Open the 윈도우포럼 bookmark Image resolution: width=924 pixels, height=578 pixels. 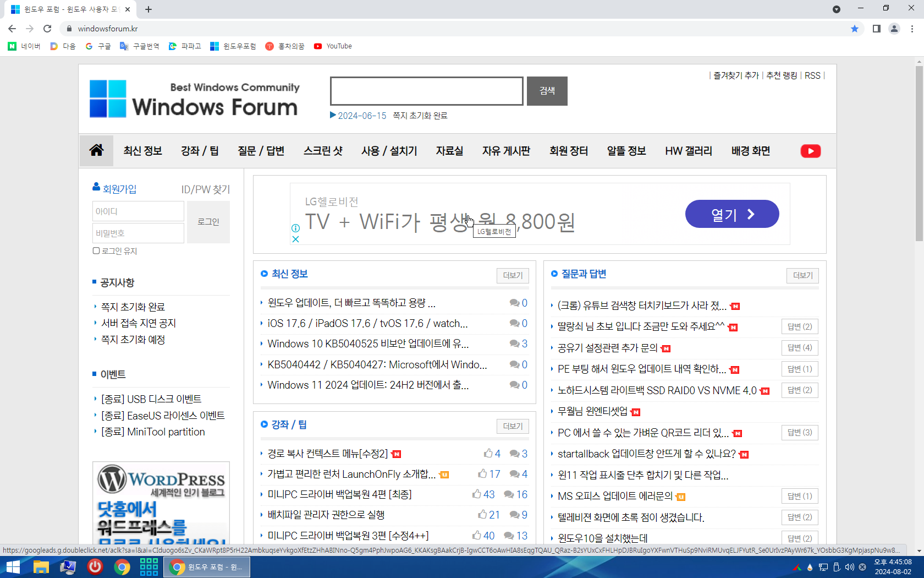point(233,46)
